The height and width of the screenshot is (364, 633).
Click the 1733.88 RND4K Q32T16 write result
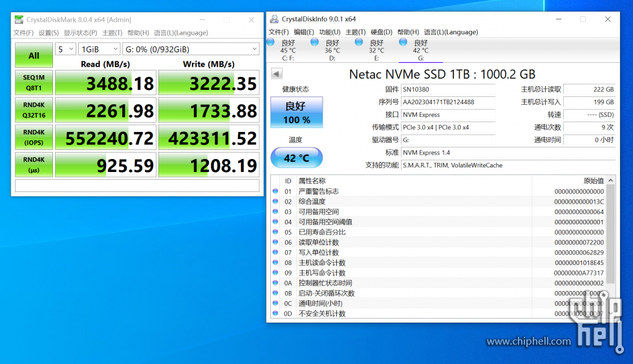tap(209, 110)
